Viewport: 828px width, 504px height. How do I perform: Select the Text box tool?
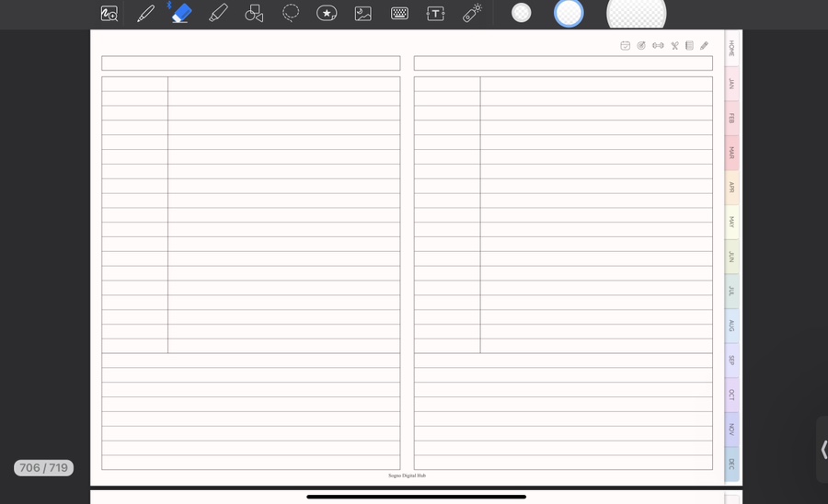435,13
